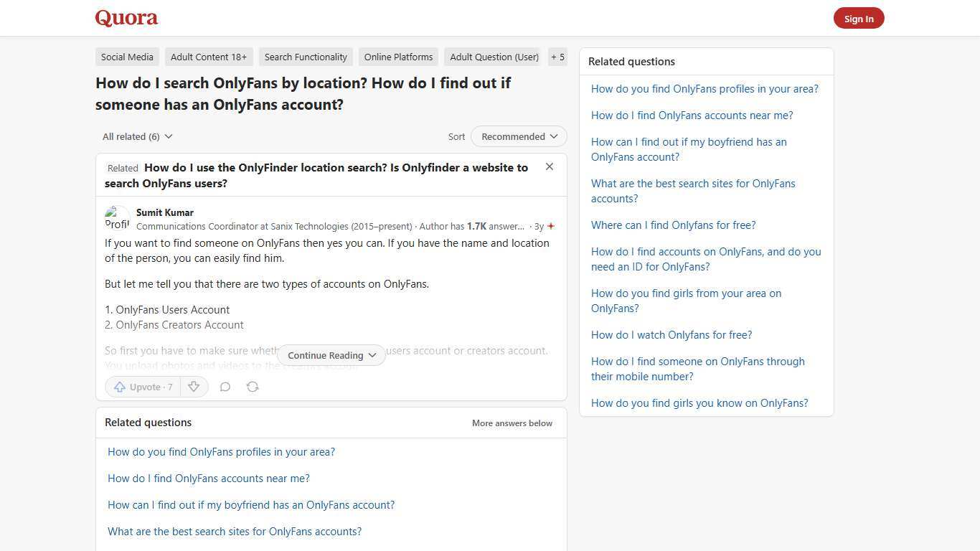Toggle upvote off by clicking Upvote again
This screenshot has height=551, width=980.
(x=142, y=387)
